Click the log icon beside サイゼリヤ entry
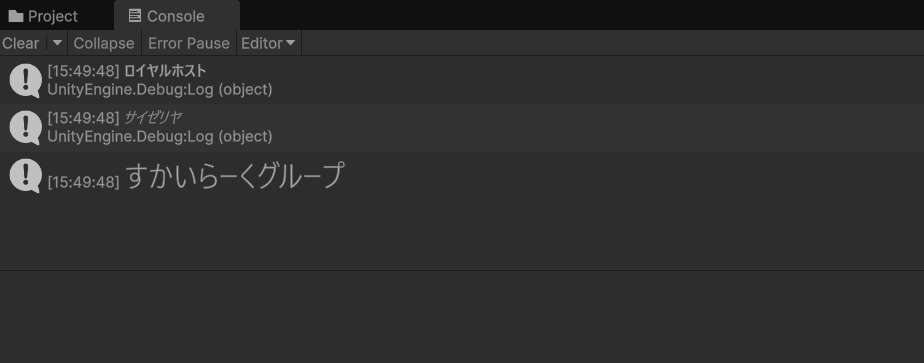 coord(26,128)
